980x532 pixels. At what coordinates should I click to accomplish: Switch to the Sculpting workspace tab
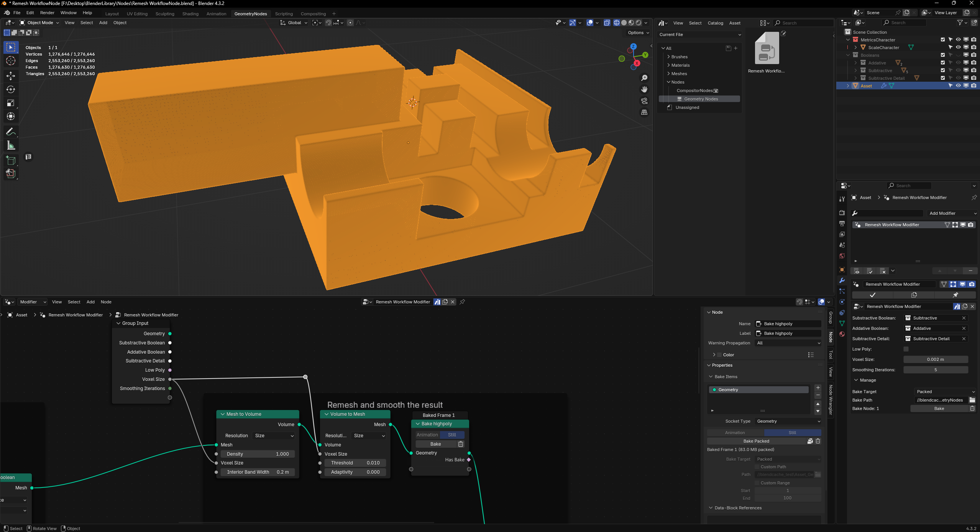click(165, 14)
